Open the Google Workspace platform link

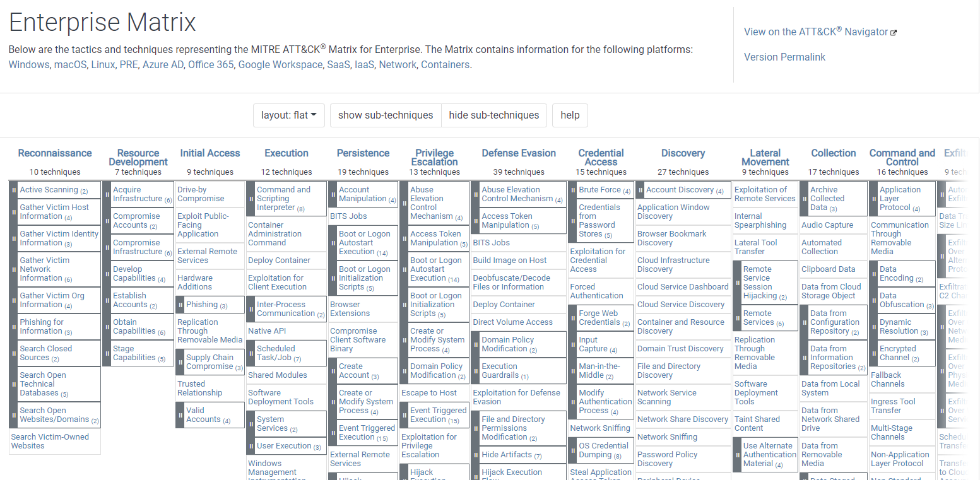click(x=280, y=64)
